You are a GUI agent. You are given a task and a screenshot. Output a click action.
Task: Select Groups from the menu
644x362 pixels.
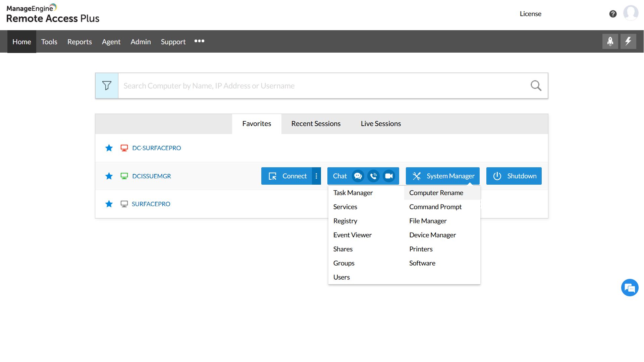[344, 263]
